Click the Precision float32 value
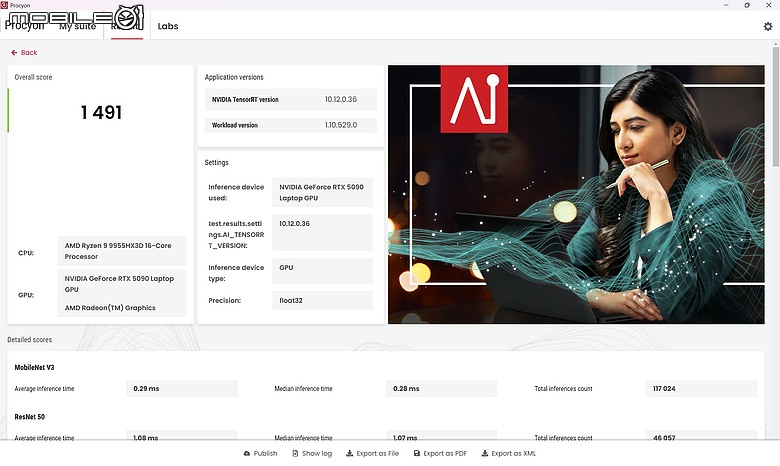Screen dimensions: 780x466 pyautogui.click(x=322, y=300)
